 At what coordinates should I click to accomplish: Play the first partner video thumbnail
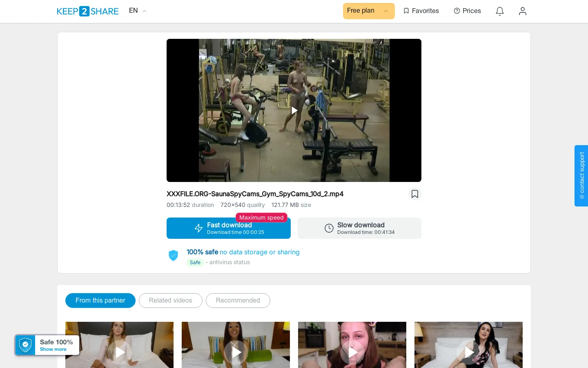click(119, 352)
